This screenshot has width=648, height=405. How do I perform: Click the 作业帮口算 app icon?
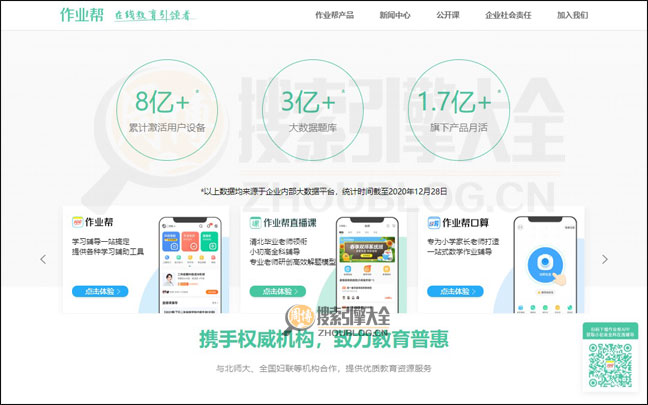(x=434, y=223)
